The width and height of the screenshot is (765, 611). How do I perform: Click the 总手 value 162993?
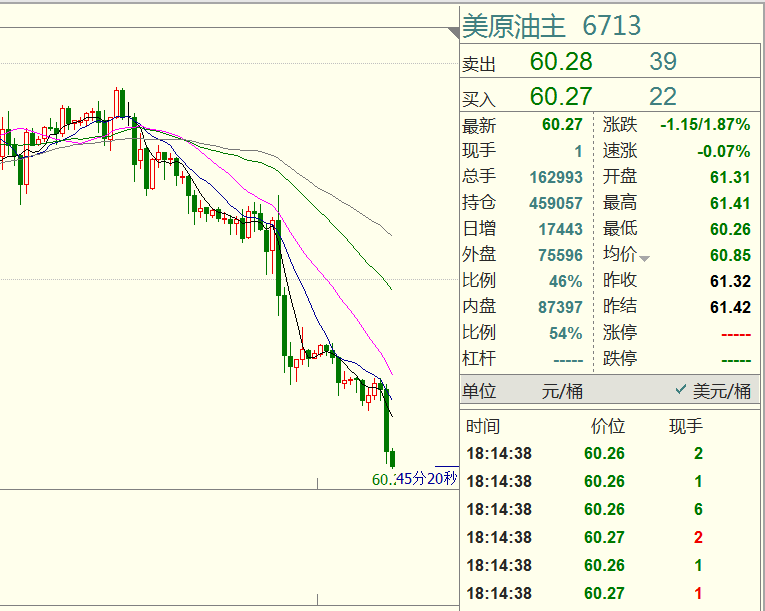556,177
